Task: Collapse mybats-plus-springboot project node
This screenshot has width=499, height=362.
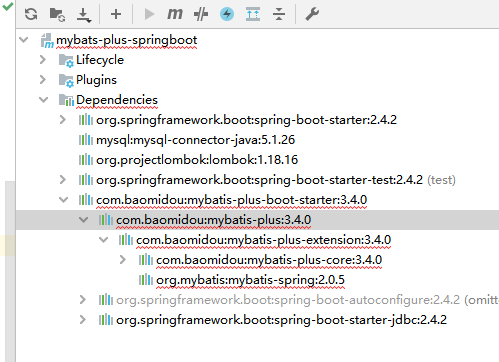Action: (x=24, y=40)
